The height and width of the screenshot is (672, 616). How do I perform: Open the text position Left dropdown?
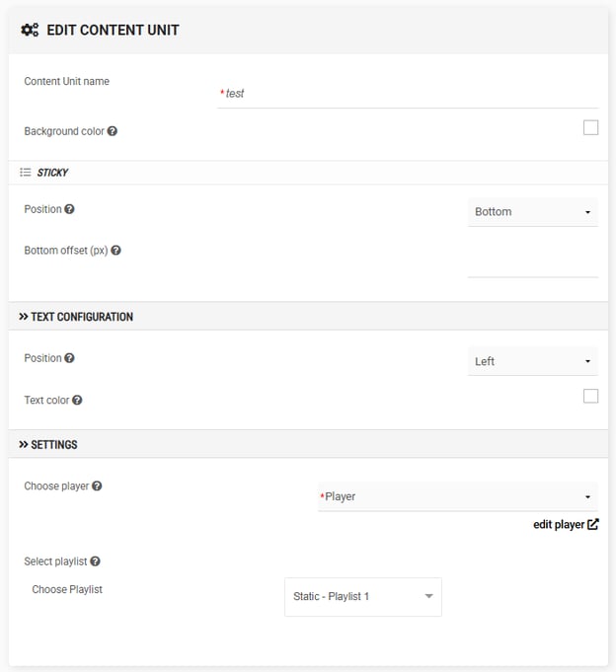click(x=532, y=362)
